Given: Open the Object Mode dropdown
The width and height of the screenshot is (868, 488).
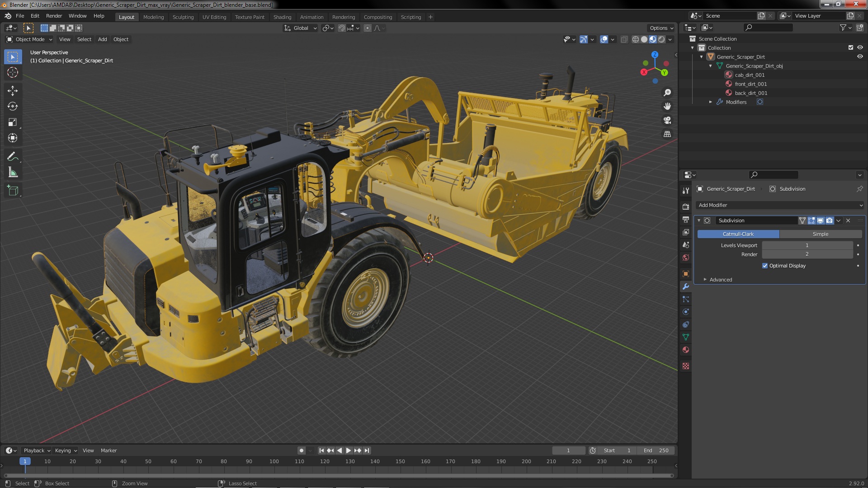Looking at the screenshot, I should [29, 39].
